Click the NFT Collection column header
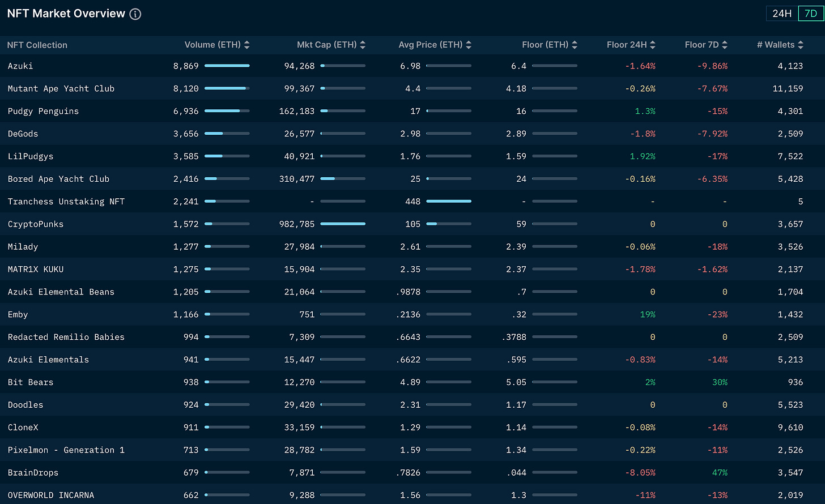 point(37,45)
